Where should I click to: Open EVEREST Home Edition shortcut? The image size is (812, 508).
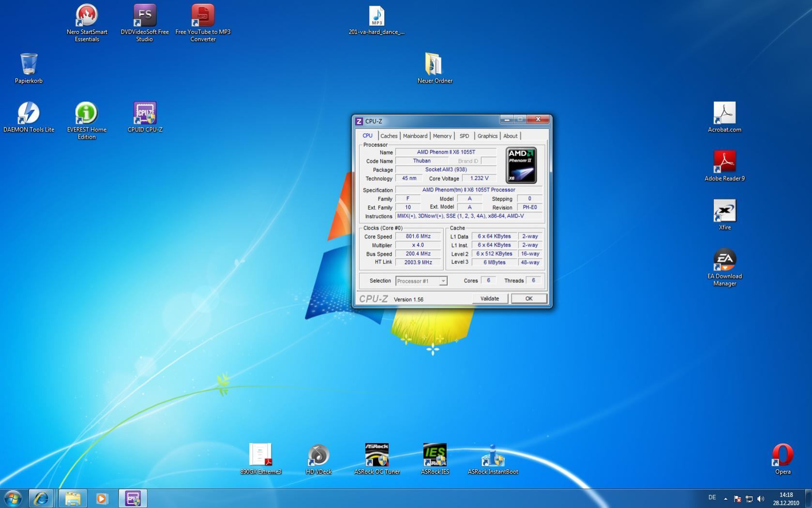click(x=87, y=121)
